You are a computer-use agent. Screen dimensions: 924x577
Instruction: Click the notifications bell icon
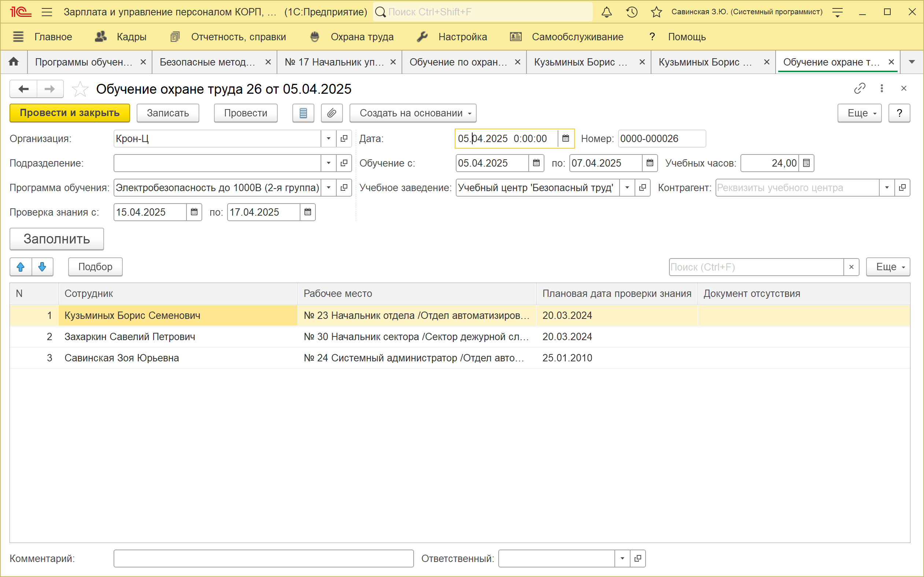click(x=606, y=12)
